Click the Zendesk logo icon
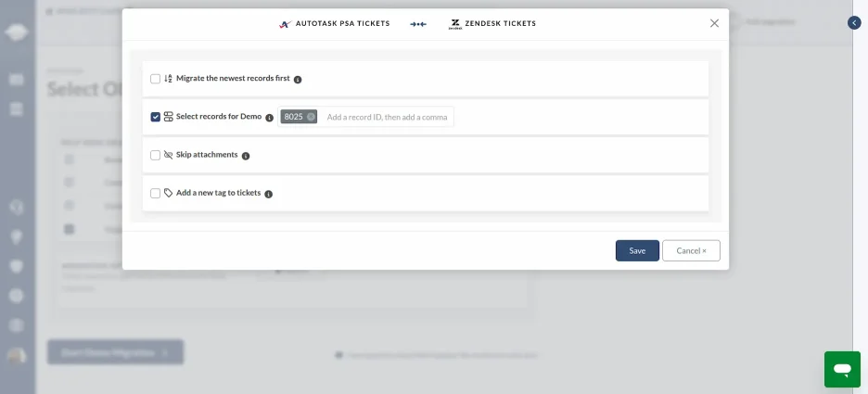The image size is (868, 394). pyautogui.click(x=455, y=24)
